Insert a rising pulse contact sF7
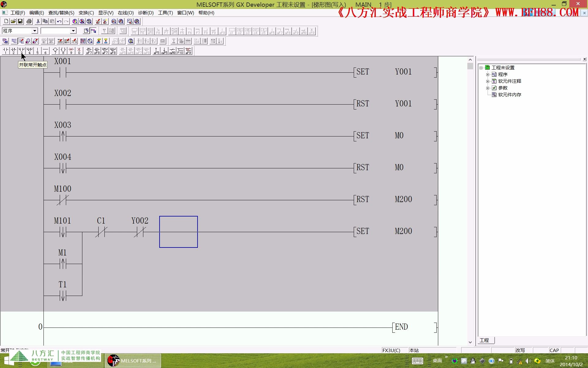Image resolution: width=588 pixels, height=368 pixels. pyautogui.click(x=89, y=51)
